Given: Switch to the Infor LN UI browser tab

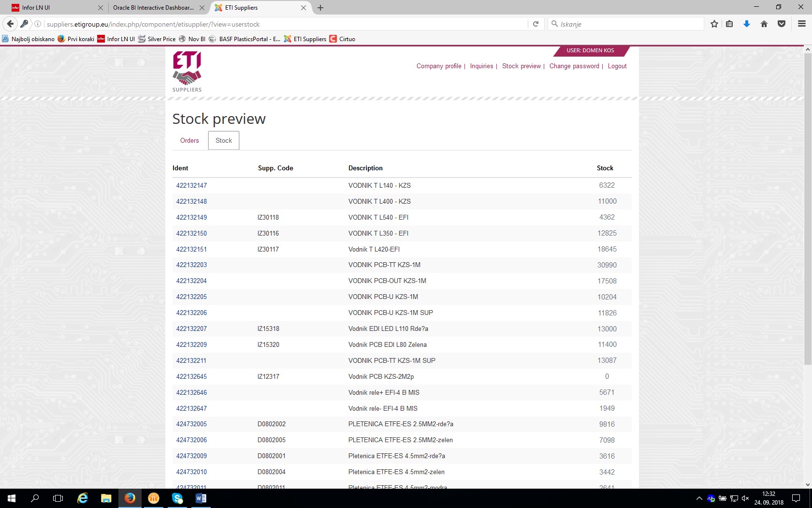Looking at the screenshot, I should coord(53,8).
